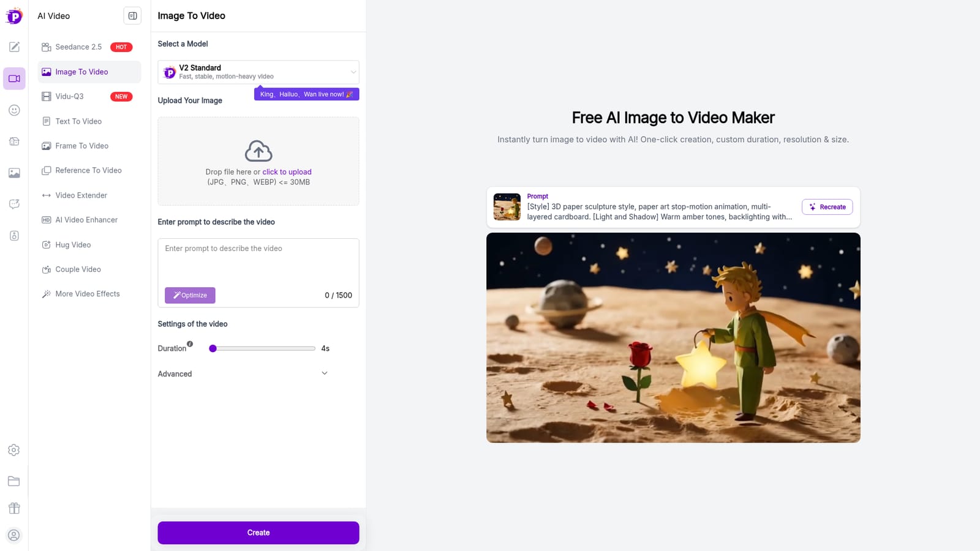Image resolution: width=980 pixels, height=551 pixels.
Task: Open Seedance 2.5 menu item
Action: click(x=89, y=47)
